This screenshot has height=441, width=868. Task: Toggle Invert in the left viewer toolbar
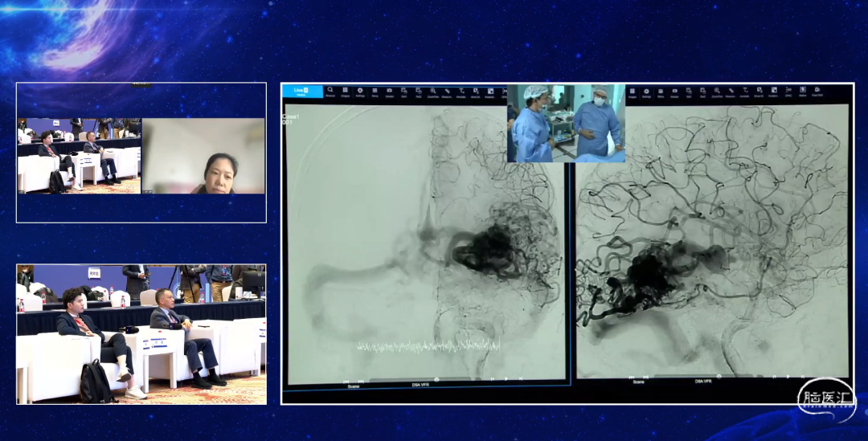point(389,92)
